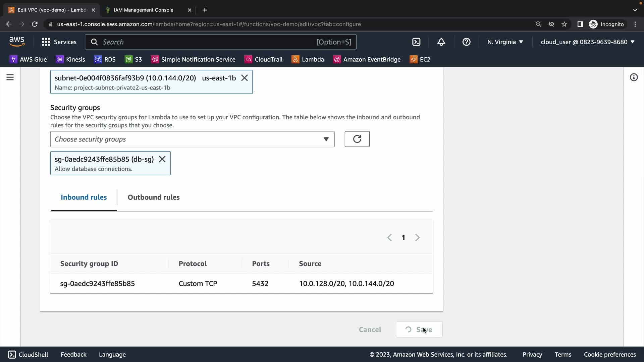Image resolution: width=644 pixels, height=362 pixels.
Task: Click the Cancel button
Action: [x=370, y=329]
